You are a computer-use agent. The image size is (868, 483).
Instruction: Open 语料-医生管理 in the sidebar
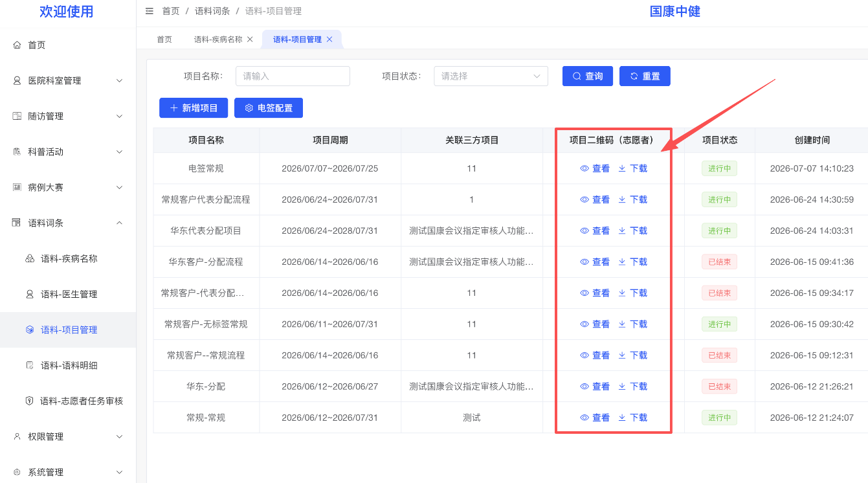[x=68, y=294]
